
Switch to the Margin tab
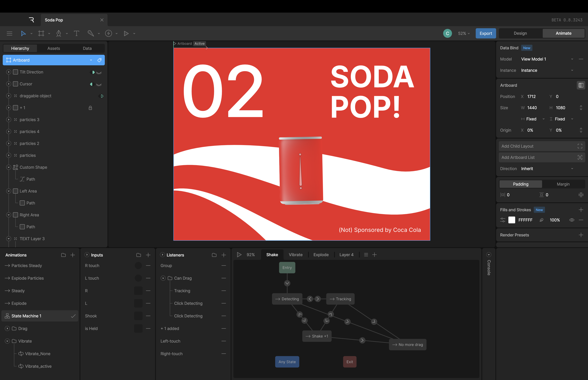[x=563, y=184]
